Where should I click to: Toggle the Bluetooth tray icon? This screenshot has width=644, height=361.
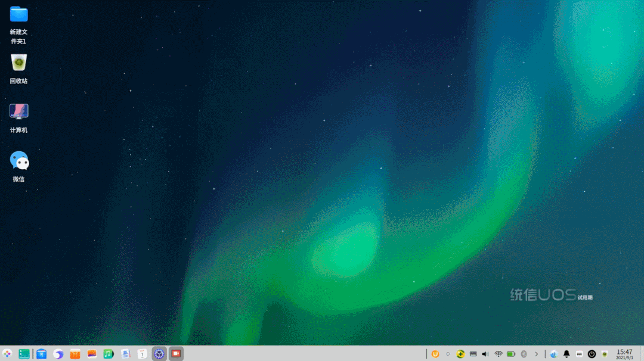click(x=524, y=354)
